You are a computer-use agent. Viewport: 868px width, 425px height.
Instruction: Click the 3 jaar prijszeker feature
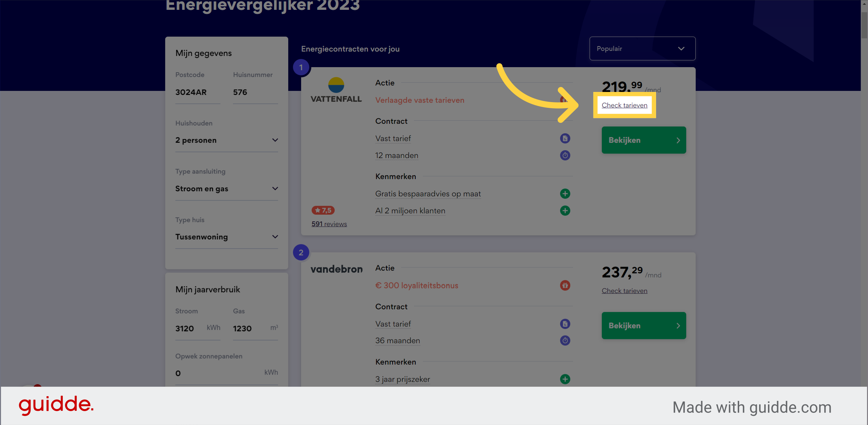click(402, 379)
